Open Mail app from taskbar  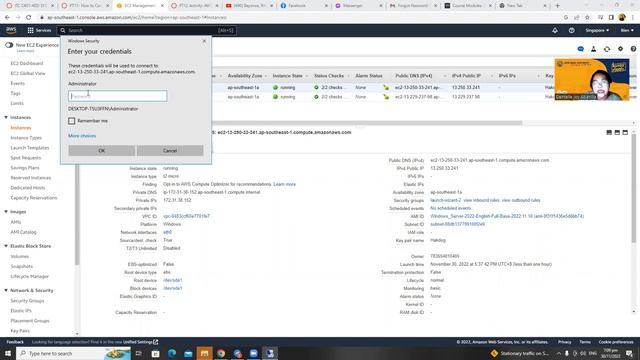coord(188,353)
